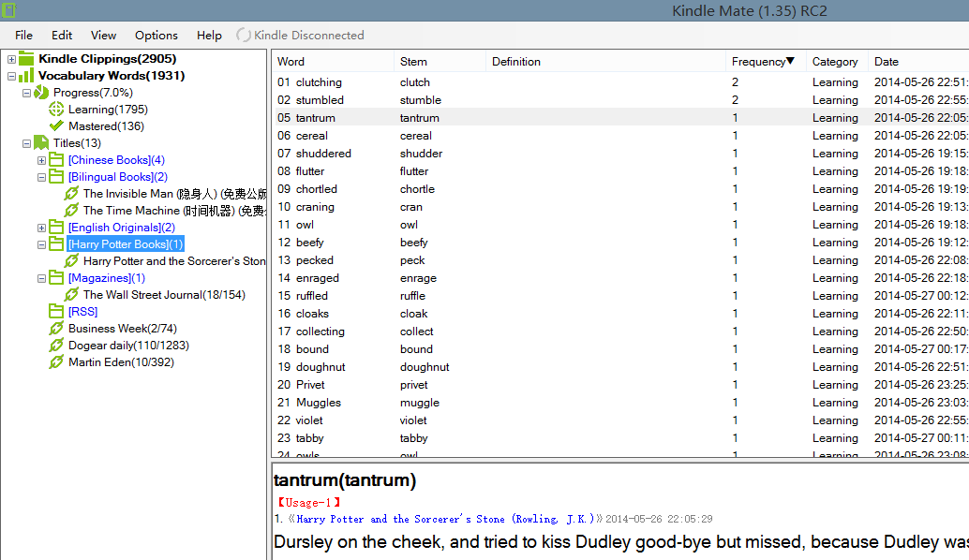Select the word row 'Muggles'
This screenshot has height=560, width=969.
[x=620, y=403]
